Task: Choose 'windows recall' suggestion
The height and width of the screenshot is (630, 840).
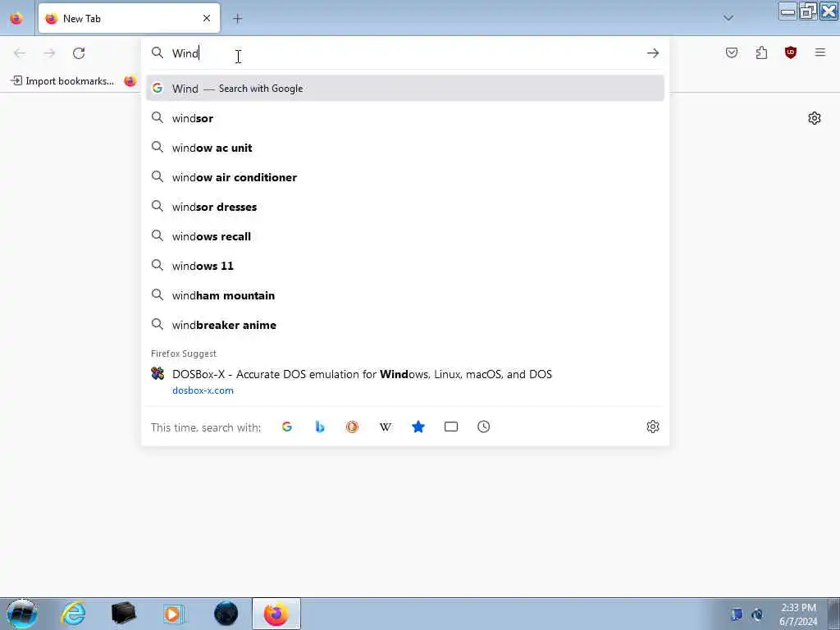Action: pyautogui.click(x=405, y=236)
